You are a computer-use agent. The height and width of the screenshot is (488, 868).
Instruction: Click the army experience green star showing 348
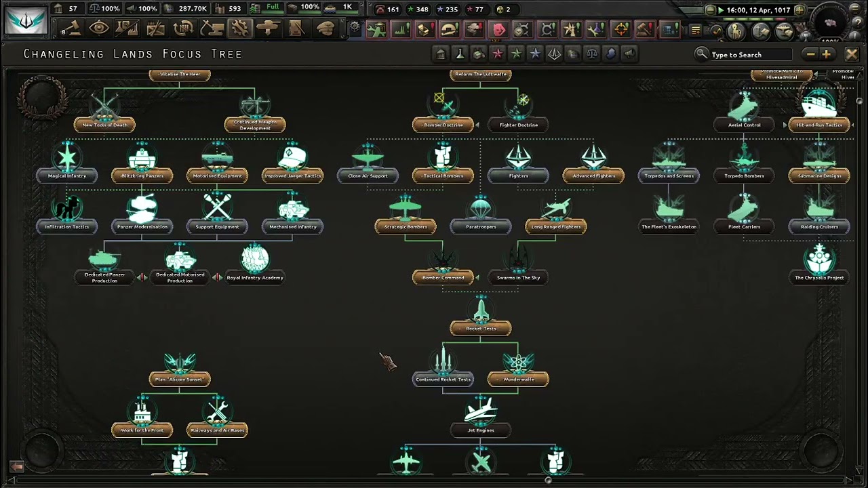pyautogui.click(x=417, y=9)
